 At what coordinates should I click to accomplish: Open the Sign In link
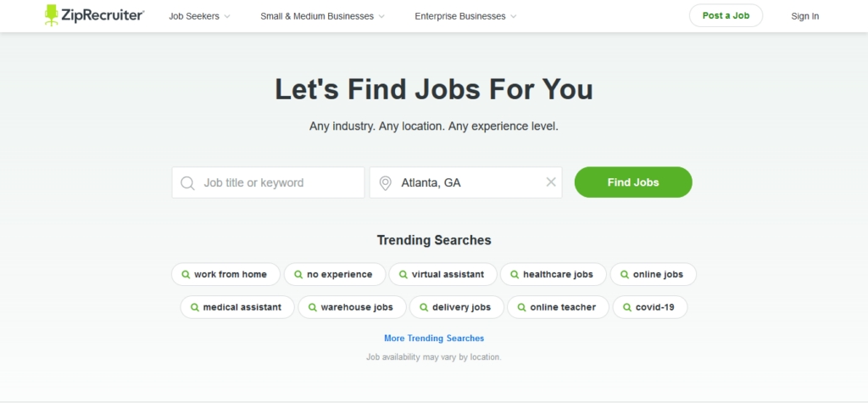click(804, 16)
